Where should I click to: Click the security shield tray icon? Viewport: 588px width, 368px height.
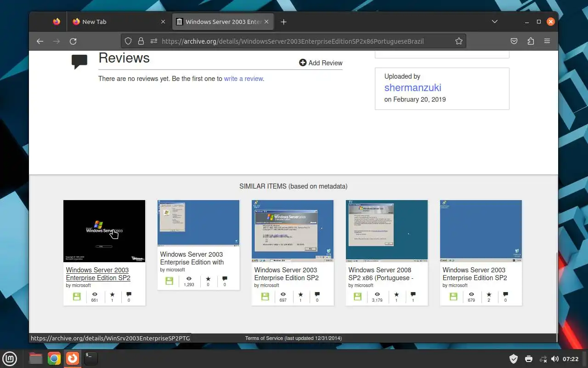coord(514,359)
